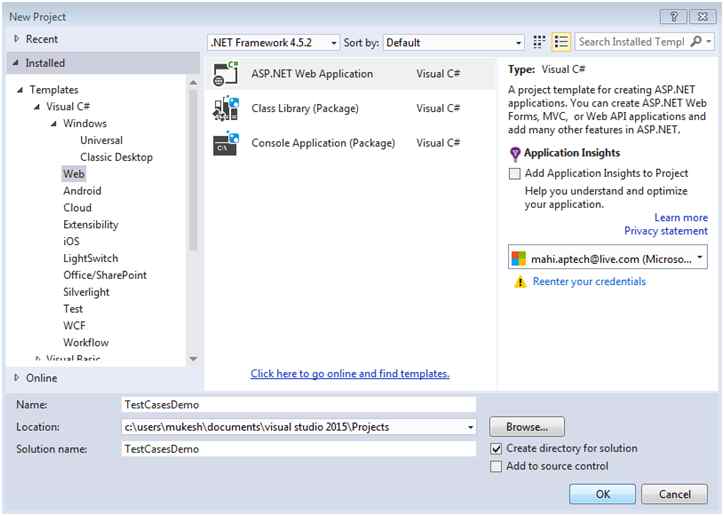Open the Privacy statement link
This screenshot has height=516, width=724.
666,231
